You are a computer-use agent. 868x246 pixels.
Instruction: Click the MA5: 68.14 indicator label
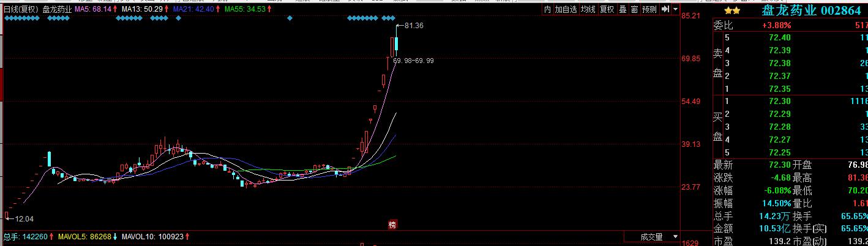(x=92, y=9)
